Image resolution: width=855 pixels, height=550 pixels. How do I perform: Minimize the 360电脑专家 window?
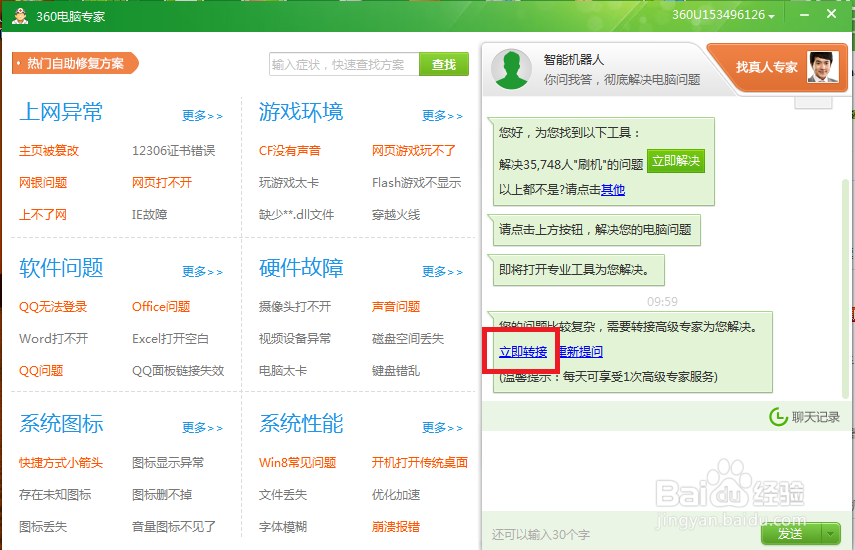click(804, 15)
